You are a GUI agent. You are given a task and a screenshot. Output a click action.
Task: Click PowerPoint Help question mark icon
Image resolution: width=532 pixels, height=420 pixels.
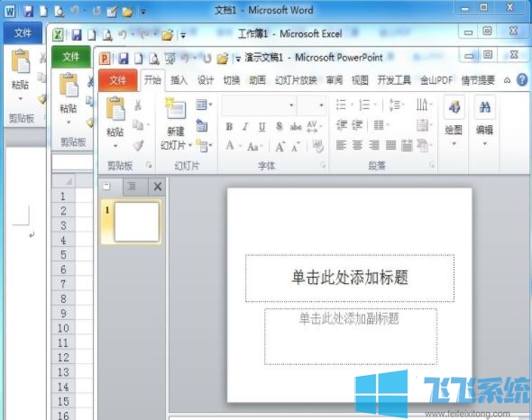[522, 80]
